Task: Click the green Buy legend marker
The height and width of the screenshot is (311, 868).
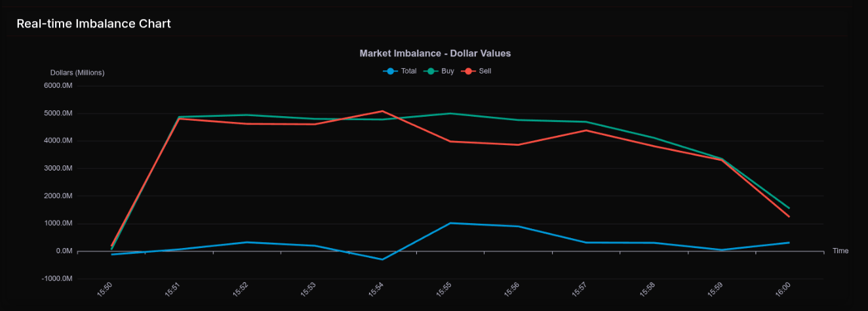Action: click(431, 71)
